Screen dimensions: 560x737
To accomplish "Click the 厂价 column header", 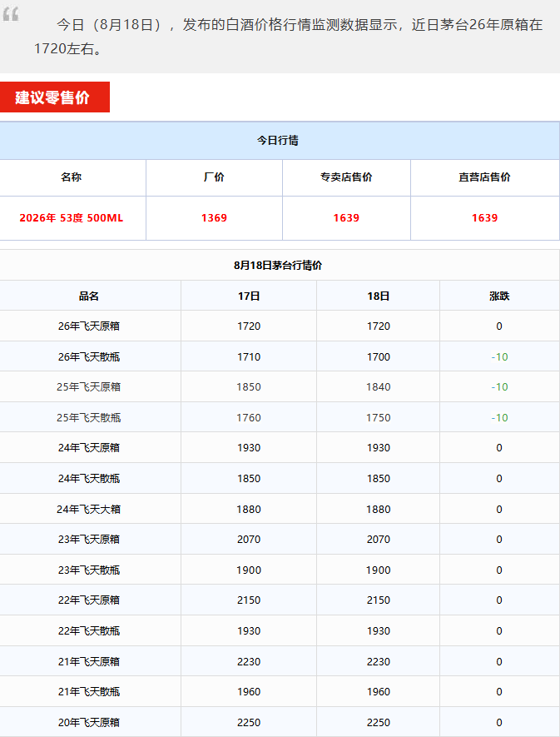I will 214,177.
